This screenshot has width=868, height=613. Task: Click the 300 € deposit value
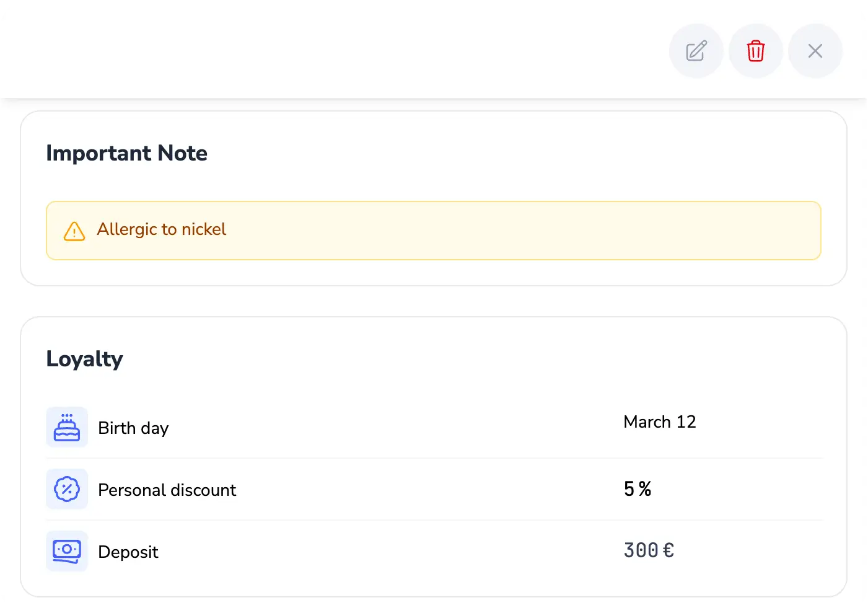(649, 550)
